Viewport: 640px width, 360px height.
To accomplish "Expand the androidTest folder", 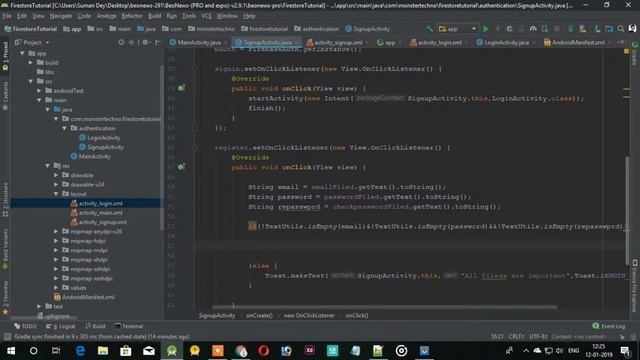I will click(x=39, y=91).
